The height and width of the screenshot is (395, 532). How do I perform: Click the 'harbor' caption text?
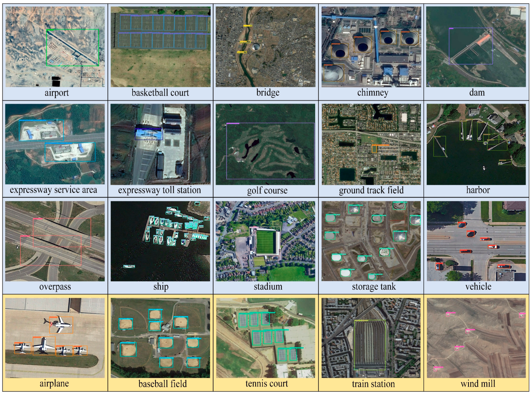pyautogui.click(x=478, y=190)
